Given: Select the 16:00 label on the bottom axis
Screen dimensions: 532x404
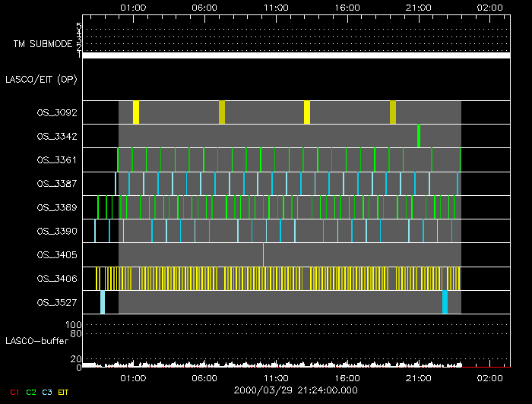Looking at the screenshot, I should [x=347, y=377].
